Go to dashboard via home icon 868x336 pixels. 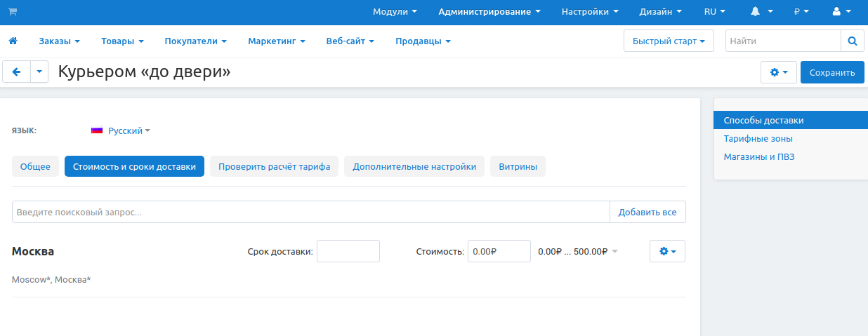pyautogui.click(x=13, y=41)
